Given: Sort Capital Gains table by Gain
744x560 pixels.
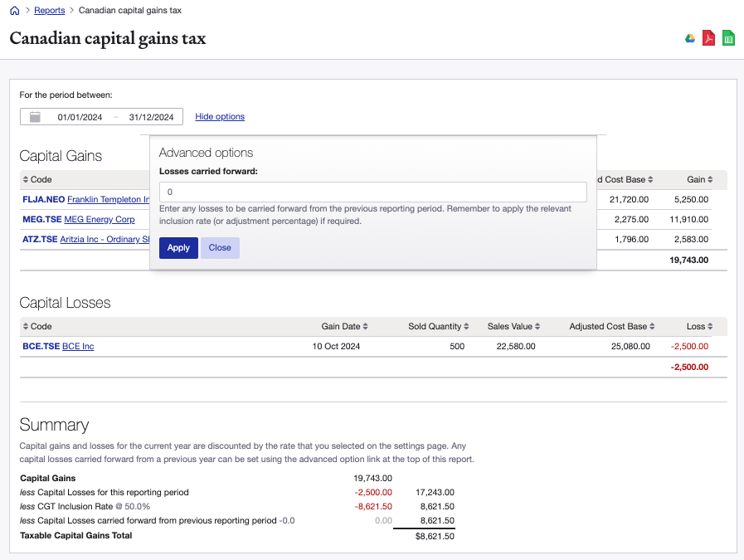Looking at the screenshot, I should pos(699,179).
